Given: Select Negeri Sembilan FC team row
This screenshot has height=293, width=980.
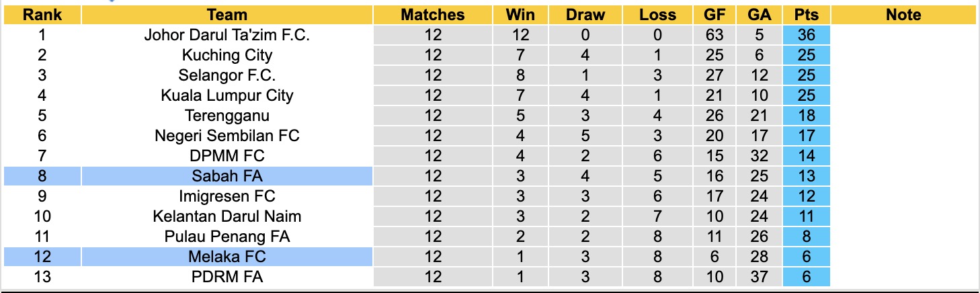Looking at the screenshot, I should pos(227,136).
